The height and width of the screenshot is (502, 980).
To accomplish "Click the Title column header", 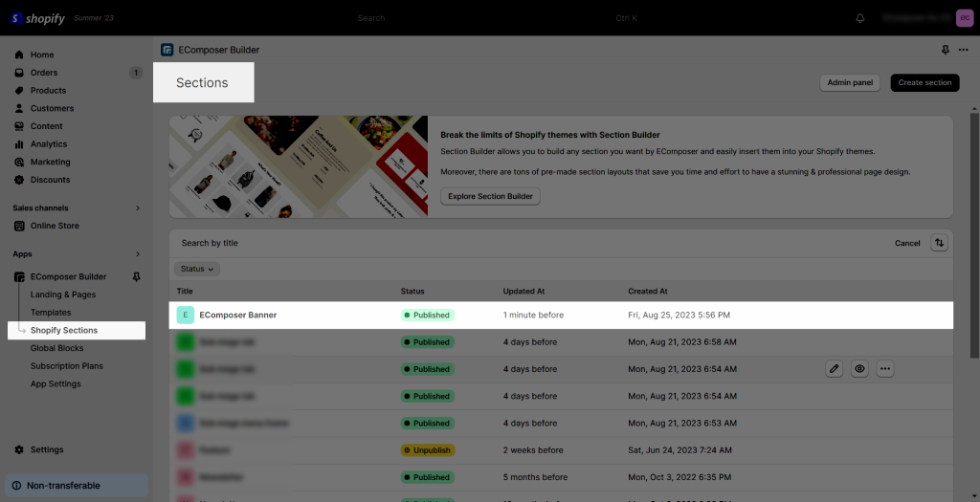I will [x=185, y=291].
